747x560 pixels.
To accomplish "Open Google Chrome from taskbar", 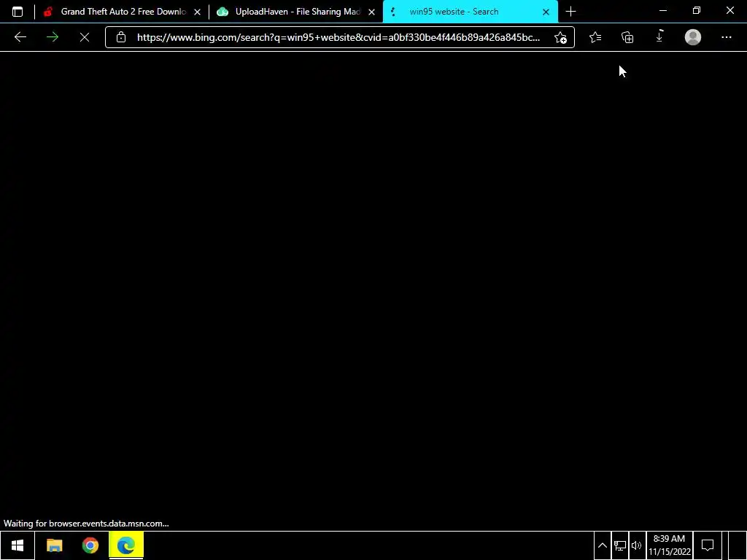I will coord(90,545).
